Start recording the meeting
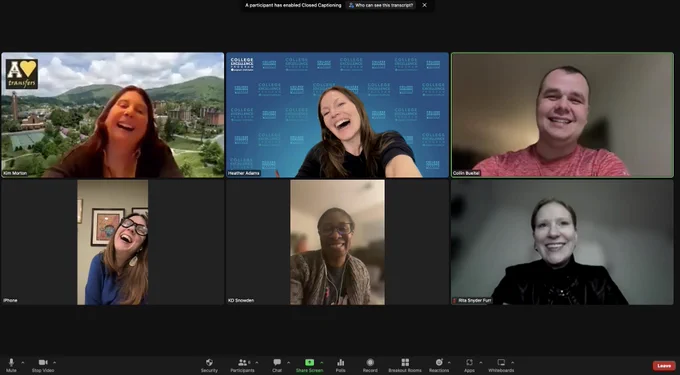 [370, 365]
